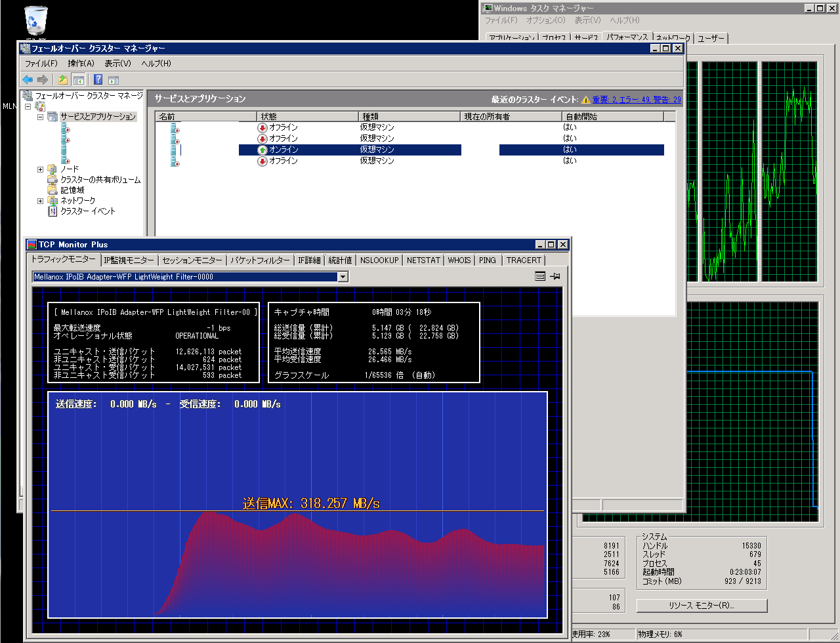Screen dimensions: 840x643
Task: Click the 状態 column header
Action: point(306,117)
